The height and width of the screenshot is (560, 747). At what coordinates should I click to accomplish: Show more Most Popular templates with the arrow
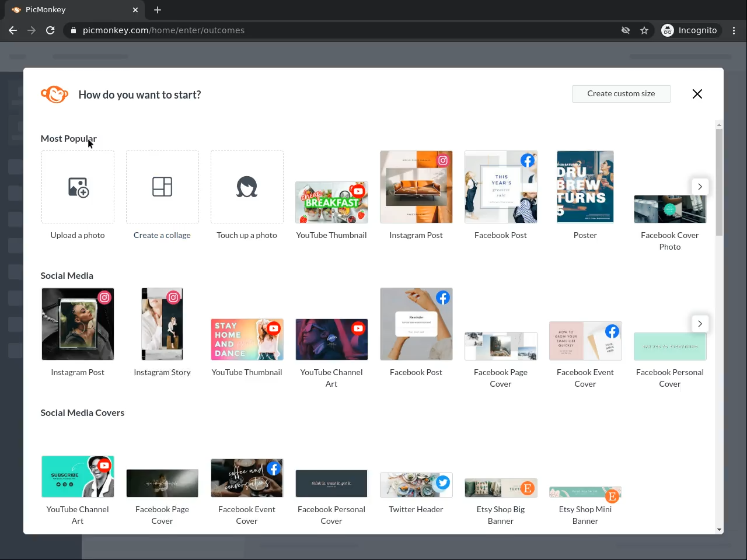700,187
